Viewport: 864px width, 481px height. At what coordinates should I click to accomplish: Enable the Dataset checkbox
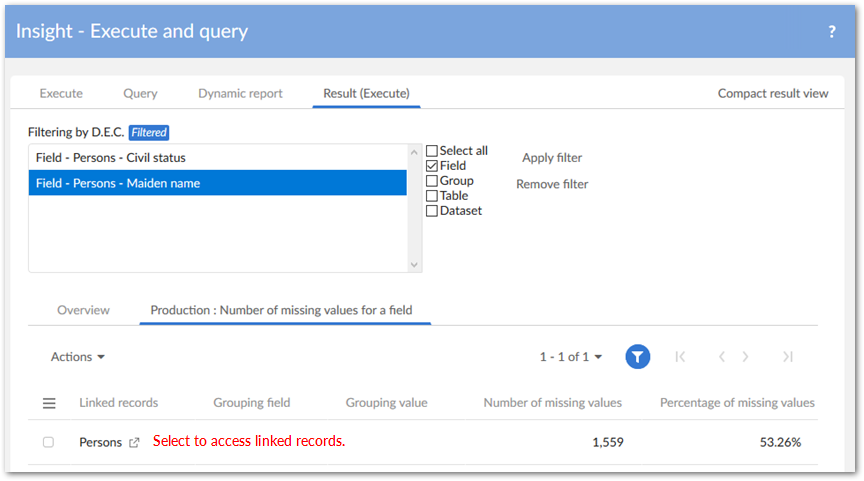point(432,211)
